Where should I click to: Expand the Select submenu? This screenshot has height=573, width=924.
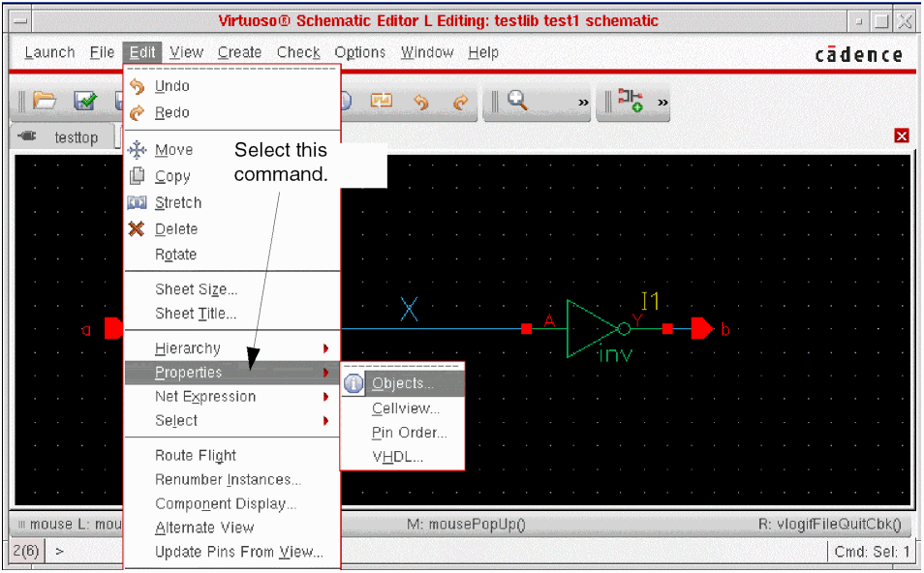point(232,421)
